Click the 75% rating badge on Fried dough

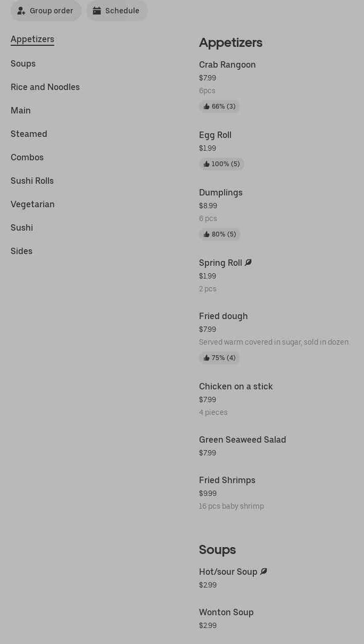[219, 358]
